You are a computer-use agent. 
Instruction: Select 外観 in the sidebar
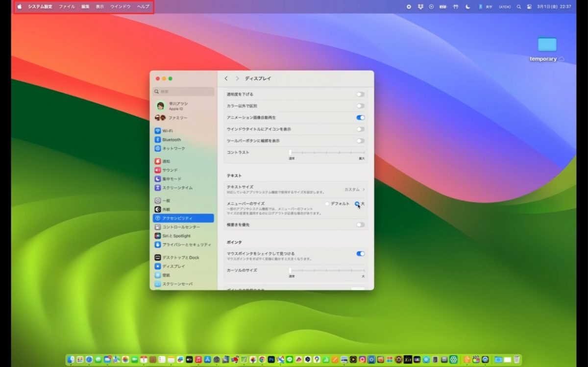tap(183, 209)
